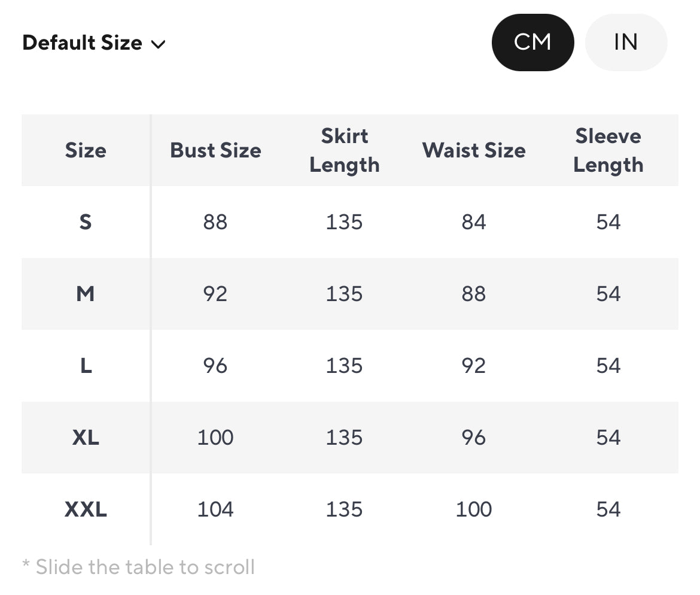Click the chevron next to Default Size
This screenshot has height=595, width=700.
click(159, 44)
